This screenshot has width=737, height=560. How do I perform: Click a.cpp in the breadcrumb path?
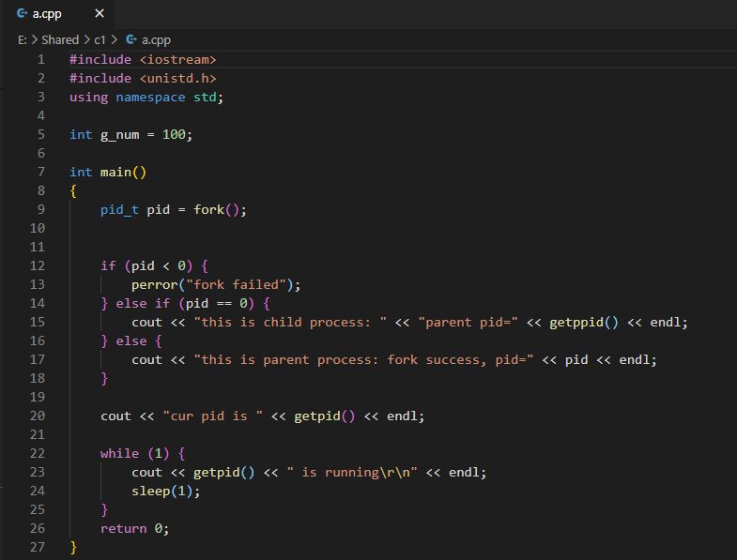point(156,40)
